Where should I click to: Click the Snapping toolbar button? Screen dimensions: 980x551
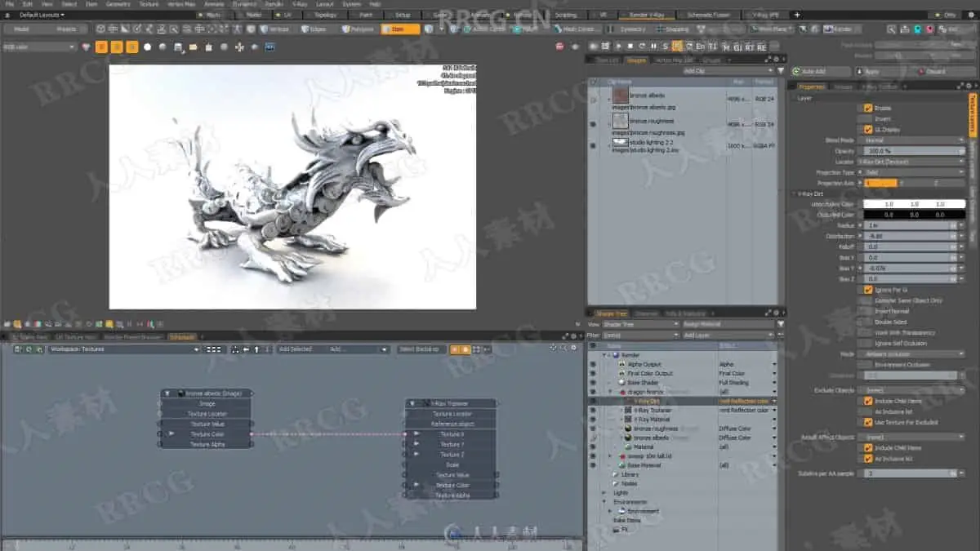pyautogui.click(x=672, y=29)
